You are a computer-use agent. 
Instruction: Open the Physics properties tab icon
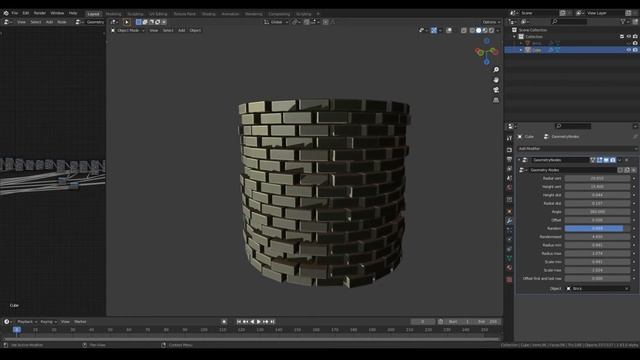click(509, 240)
